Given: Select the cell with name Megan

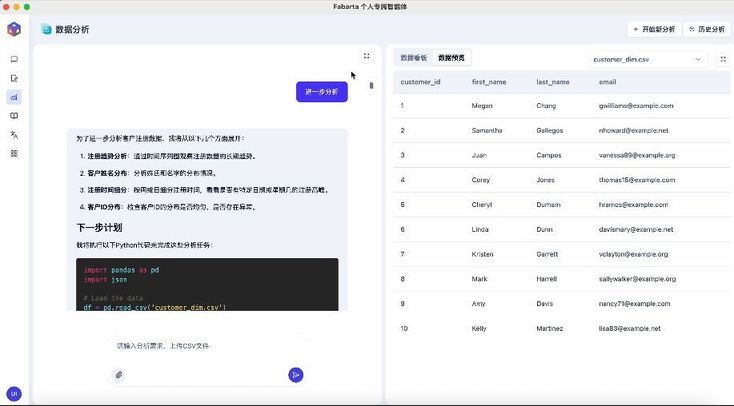Looking at the screenshot, I should pyautogui.click(x=482, y=106).
